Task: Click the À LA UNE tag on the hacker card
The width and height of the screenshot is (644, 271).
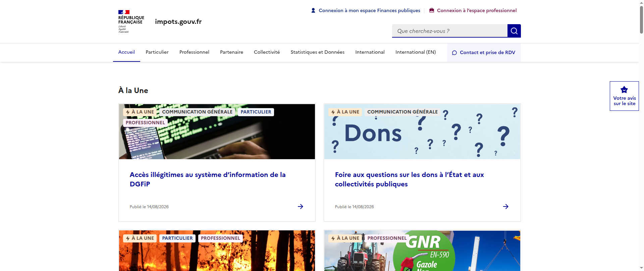Action: [x=140, y=112]
